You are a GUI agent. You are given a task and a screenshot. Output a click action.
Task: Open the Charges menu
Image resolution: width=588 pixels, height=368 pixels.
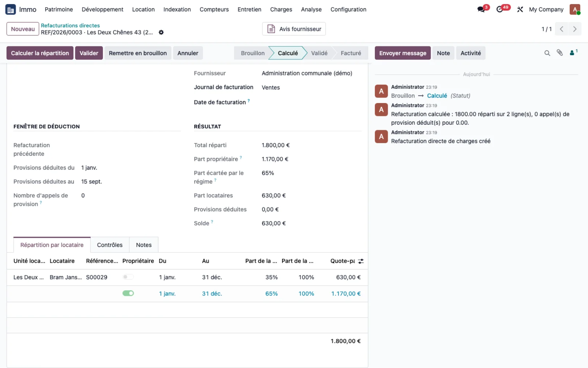pyautogui.click(x=281, y=10)
